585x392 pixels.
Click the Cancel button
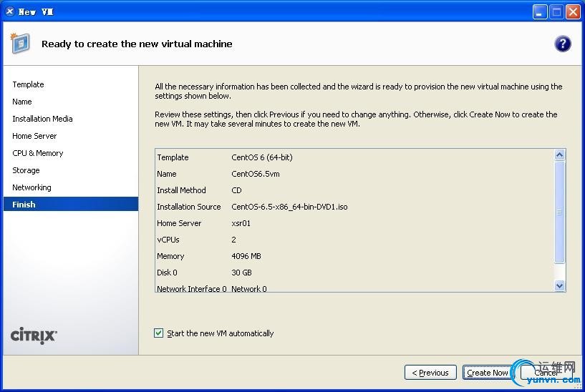[x=546, y=373]
